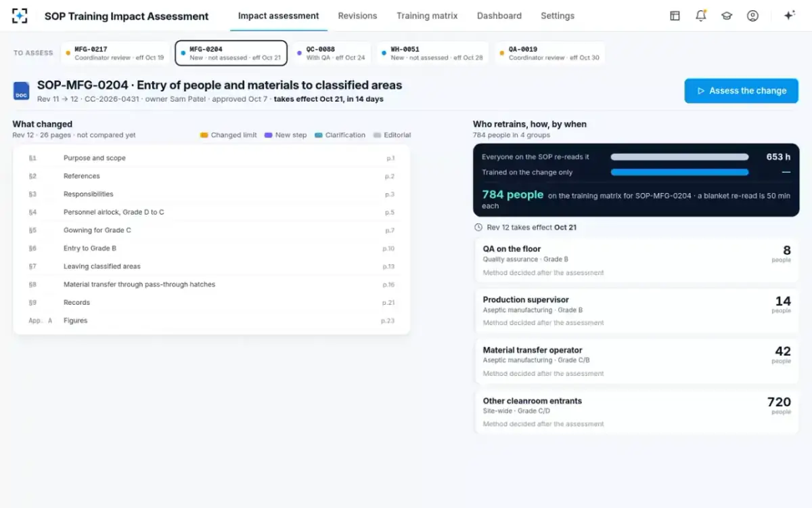The height and width of the screenshot is (508, 812).
Task: Select the Production supervisor group card
Action: coord(637,311)
